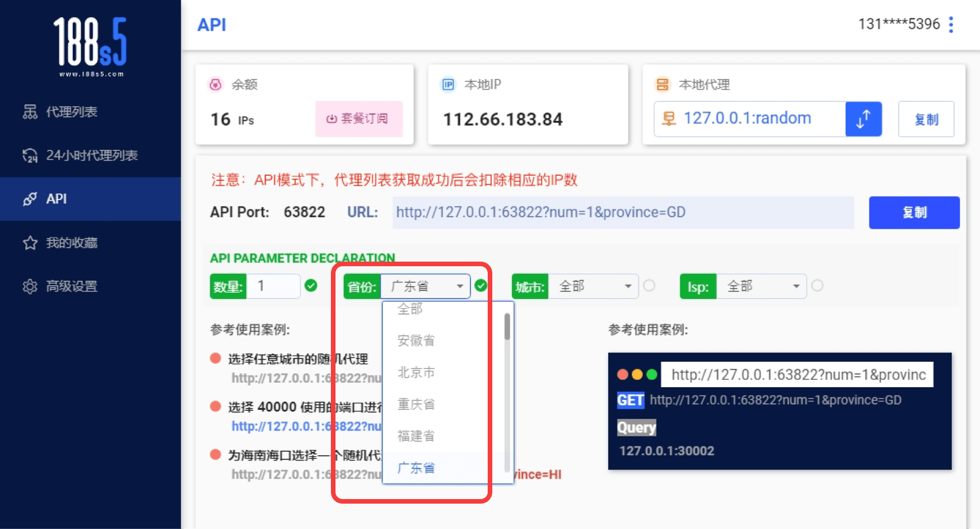
Task: Click the advanced settings gear icon
Action: (30, 286)
